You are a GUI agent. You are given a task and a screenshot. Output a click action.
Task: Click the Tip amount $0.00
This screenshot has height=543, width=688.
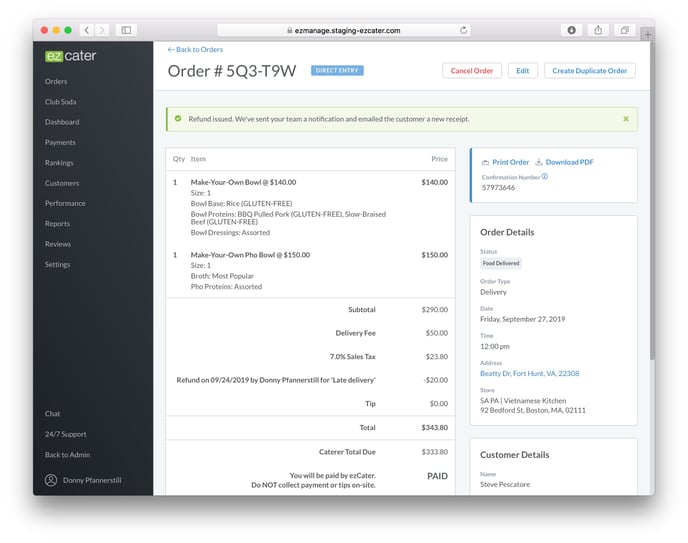click(439, 404)
